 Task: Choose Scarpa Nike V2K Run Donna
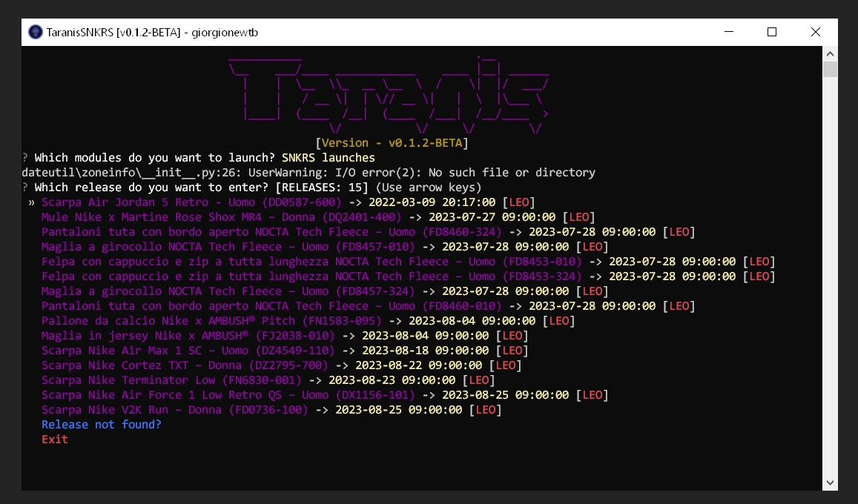click(174, 410)
